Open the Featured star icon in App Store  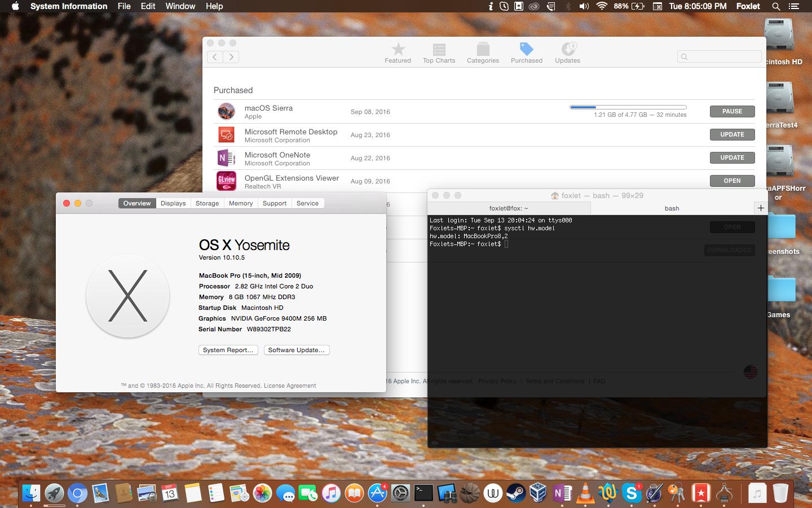[x=398, y=49]
